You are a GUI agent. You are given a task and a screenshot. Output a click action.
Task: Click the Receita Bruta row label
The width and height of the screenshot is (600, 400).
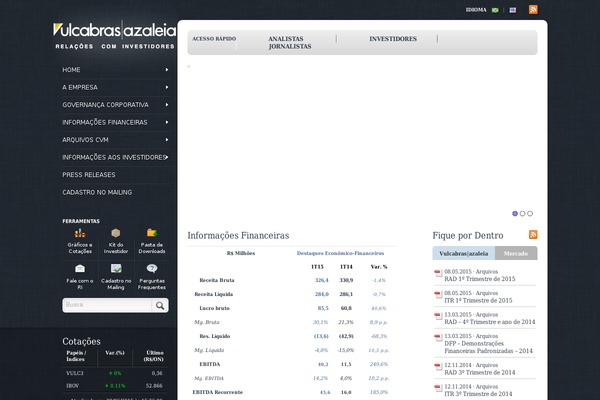(x=217, y=280)
